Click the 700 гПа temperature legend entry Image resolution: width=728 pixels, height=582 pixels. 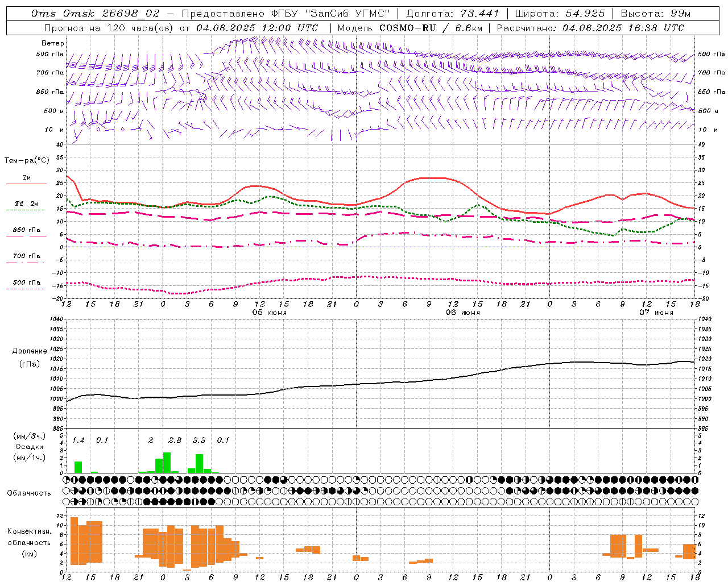click(x=27, y=256)
